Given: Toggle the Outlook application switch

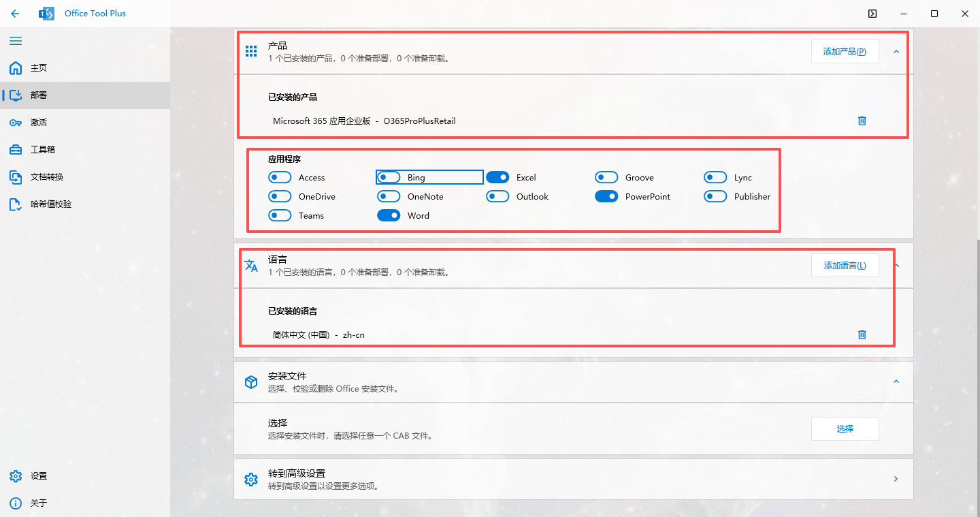Looking at the screenshot, I should (497, 196).
